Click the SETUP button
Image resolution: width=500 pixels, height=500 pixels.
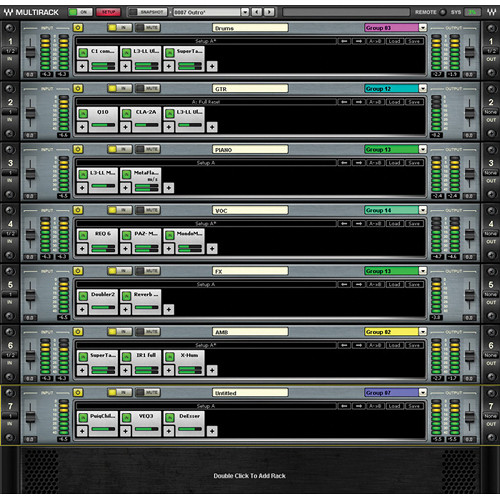[108, 12]
